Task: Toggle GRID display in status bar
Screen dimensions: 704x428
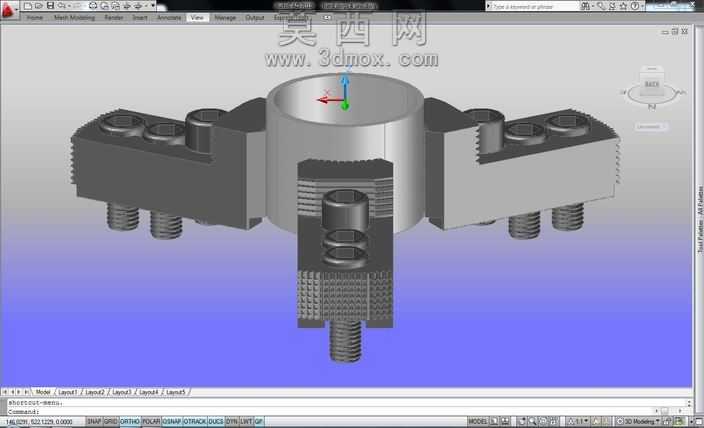Action: 110,422
